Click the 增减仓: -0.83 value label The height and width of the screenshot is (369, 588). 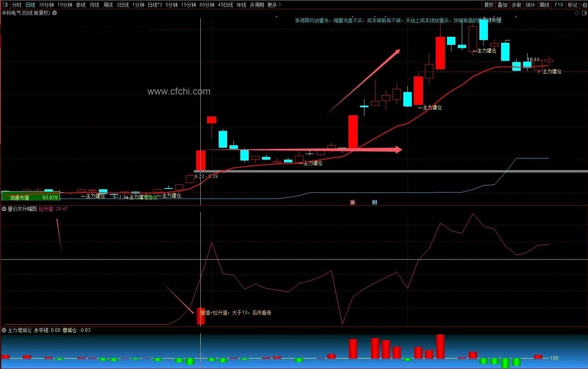click(77, 330)
